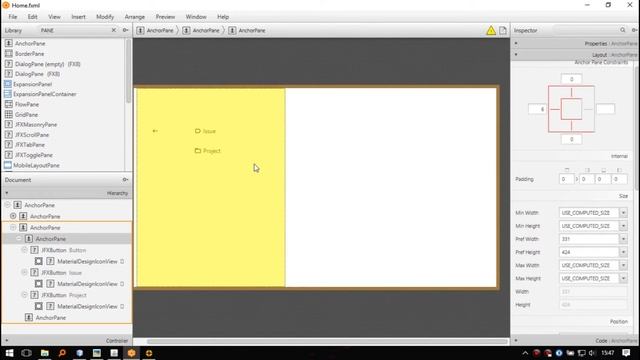Click the BorderPane icon in Library

9,53
